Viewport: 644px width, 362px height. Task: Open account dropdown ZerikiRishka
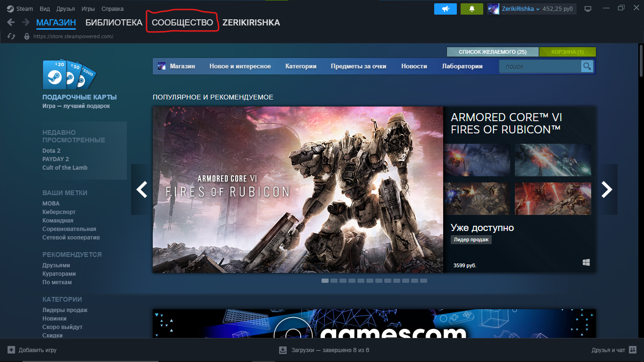pos(520,8)
